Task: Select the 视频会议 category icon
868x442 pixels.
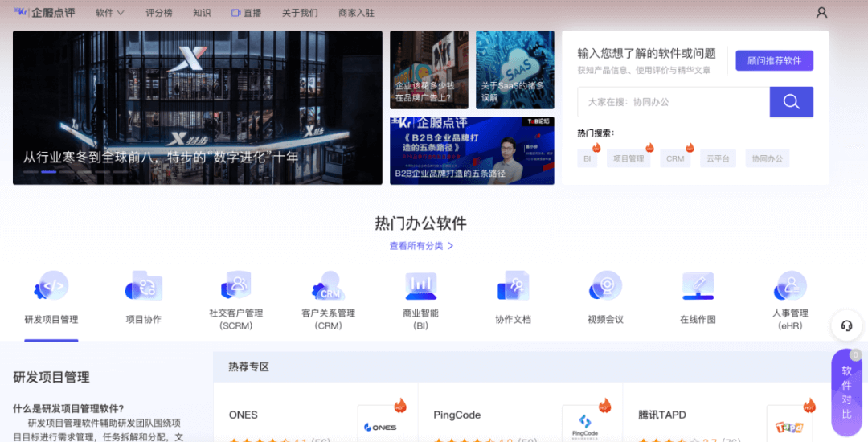Action: point(606,285)
